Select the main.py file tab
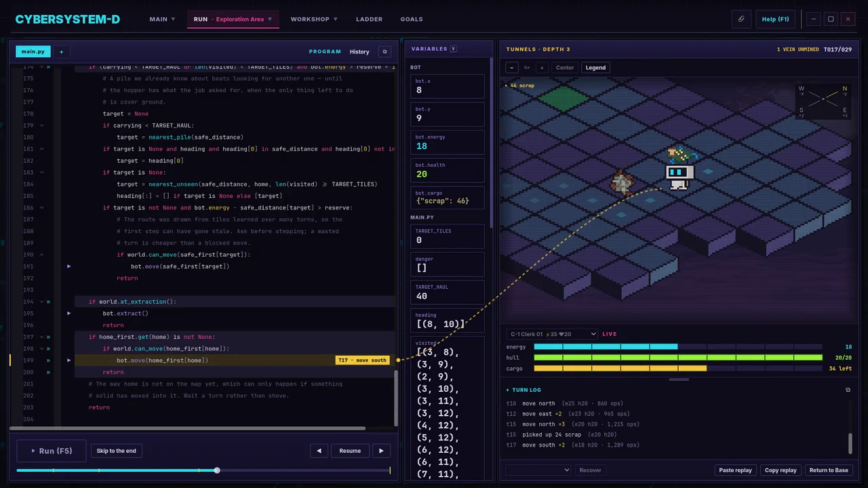This screenshot has width=868, height=488. 33,52
